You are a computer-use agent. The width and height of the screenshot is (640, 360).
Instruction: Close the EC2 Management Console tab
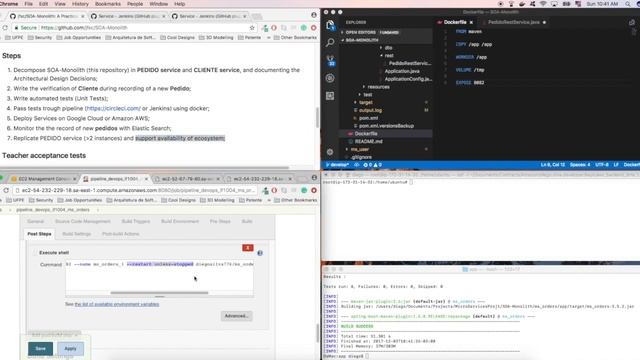tap(74, 179)
